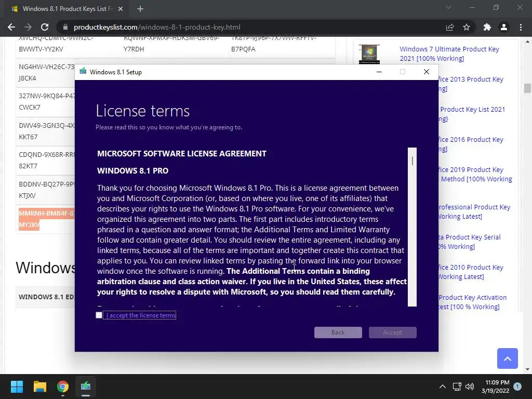Click the scroll-to-top arrow button
Screen dimensions: 532x399
point(508,358)
